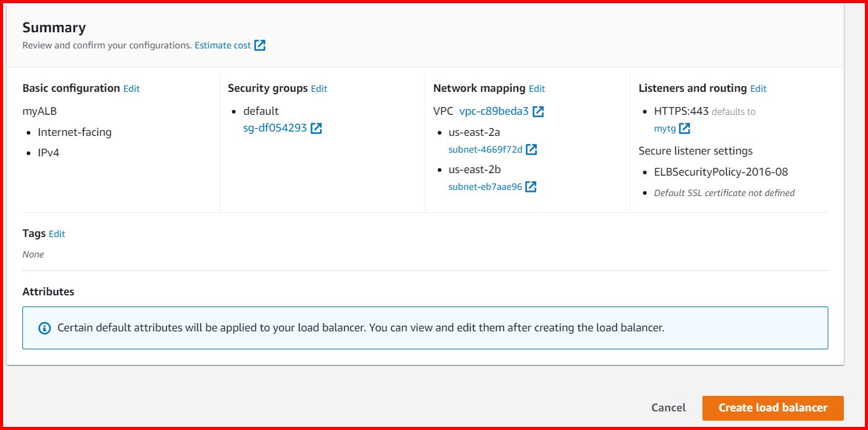Open subnet-4669f72d via its external link icon
This screenshot has height=430, width=868.
click(x=533, y=149)
